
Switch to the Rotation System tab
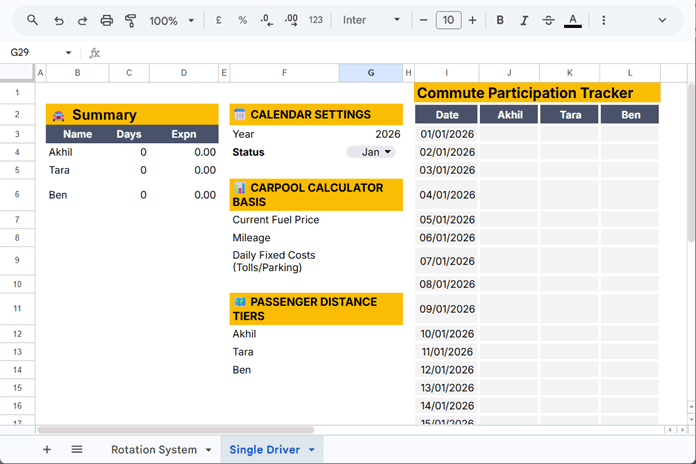154,450
